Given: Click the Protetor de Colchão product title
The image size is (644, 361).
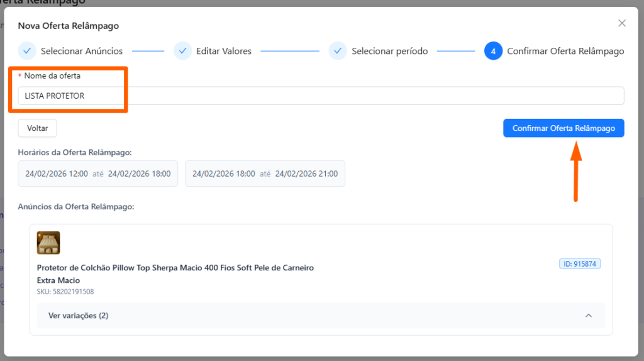Looking at the screenshot, I should tap(175, 268).
